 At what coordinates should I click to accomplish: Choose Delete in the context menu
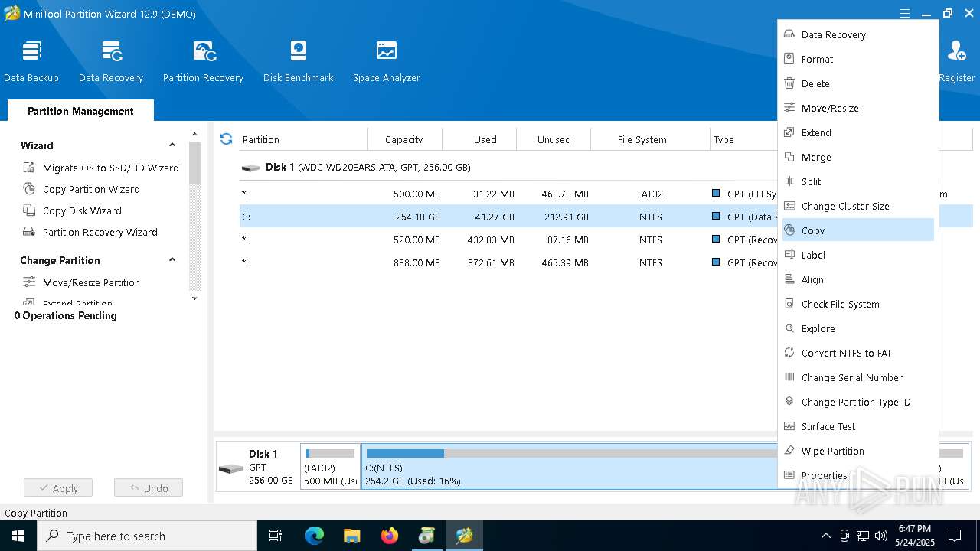coord(857,83)
